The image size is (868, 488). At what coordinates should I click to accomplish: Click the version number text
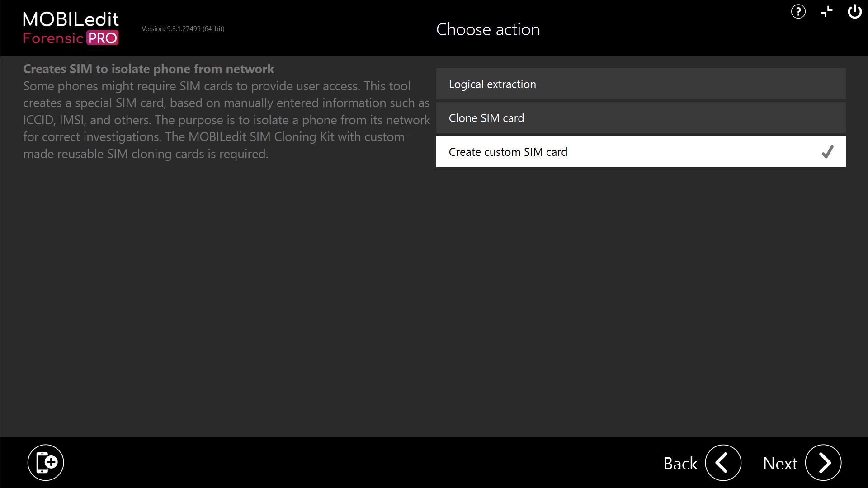point(183,28)
